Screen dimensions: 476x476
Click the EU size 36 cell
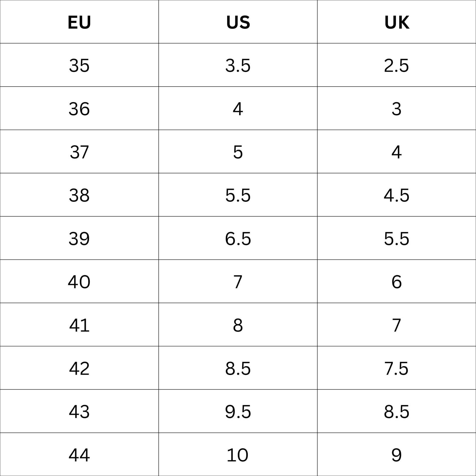pyautogui.click(x=79, y=109)
